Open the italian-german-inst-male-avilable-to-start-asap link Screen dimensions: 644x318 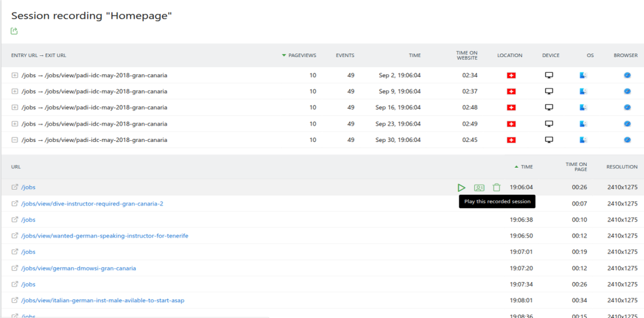[x=103, y=300]
